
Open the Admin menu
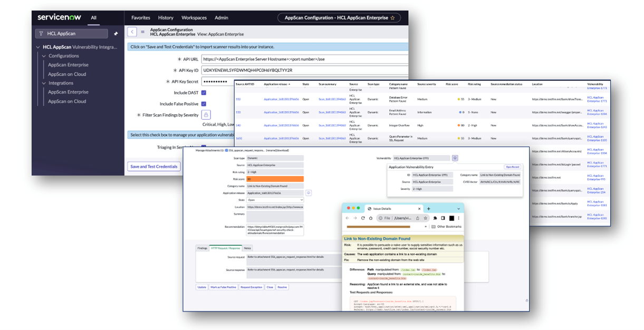[222, 18]
